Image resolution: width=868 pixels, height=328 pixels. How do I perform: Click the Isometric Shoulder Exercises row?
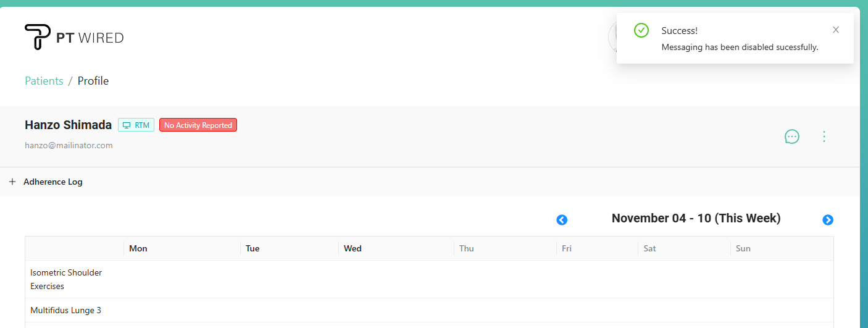(66, 279)
